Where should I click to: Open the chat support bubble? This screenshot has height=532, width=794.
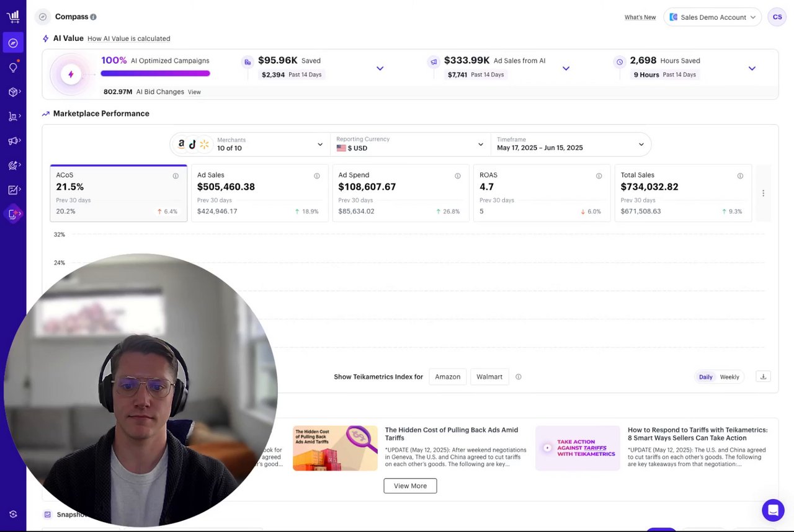[773, 510]
